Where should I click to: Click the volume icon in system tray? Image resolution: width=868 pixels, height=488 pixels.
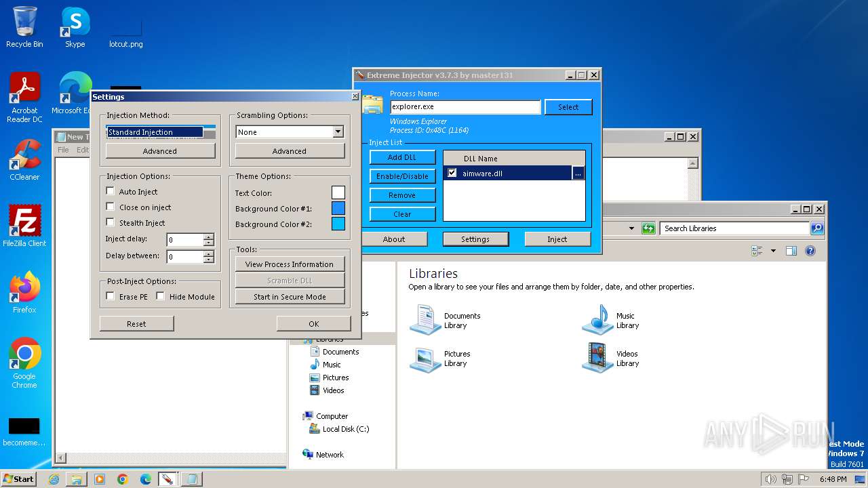point(770,479)
